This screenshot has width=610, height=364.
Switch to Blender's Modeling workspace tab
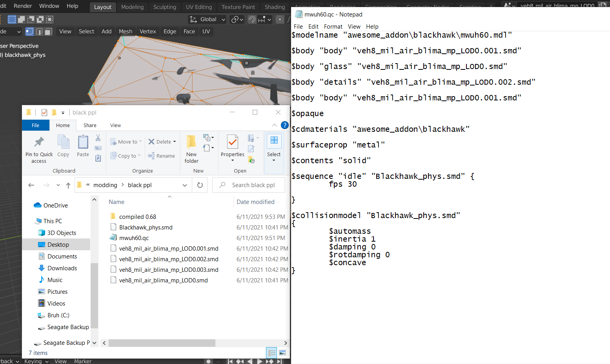[132, 7]
